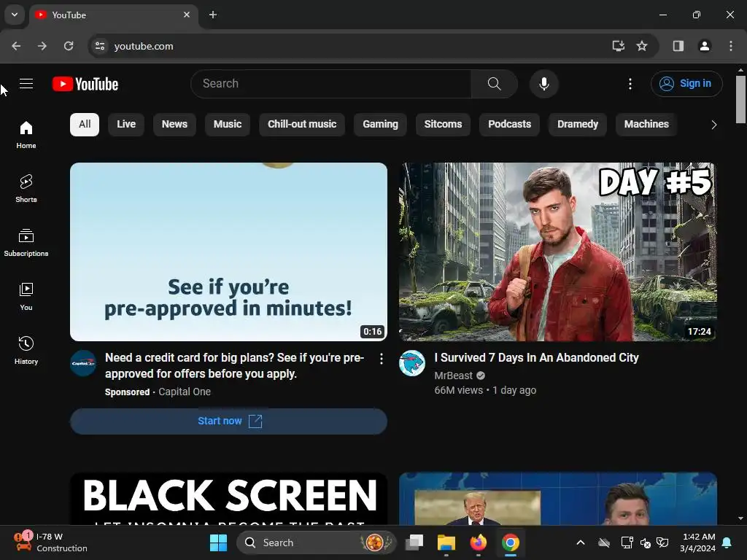747x560 pixels.
Task: Open Chrome profile icon
Action: click(x=705, y=46)
